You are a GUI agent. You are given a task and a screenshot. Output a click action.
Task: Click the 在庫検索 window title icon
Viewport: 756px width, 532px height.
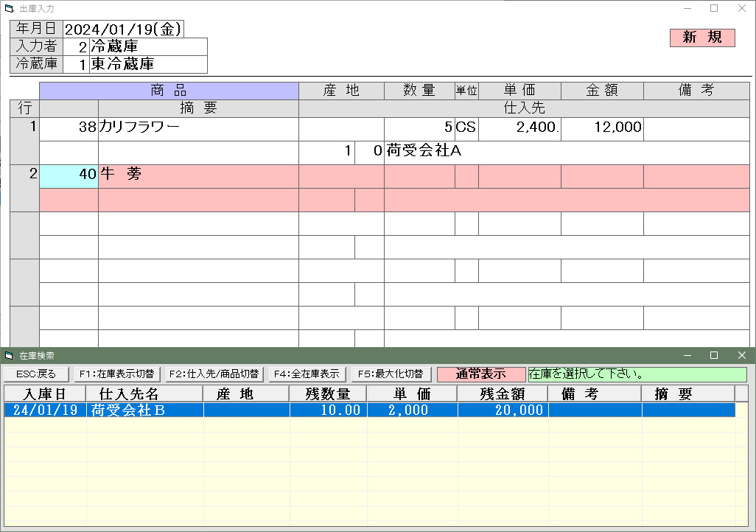(x=9, y=356)
